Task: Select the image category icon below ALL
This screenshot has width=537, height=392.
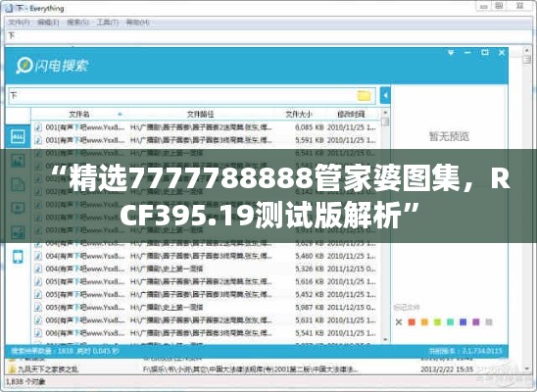Action: [18, 160]
